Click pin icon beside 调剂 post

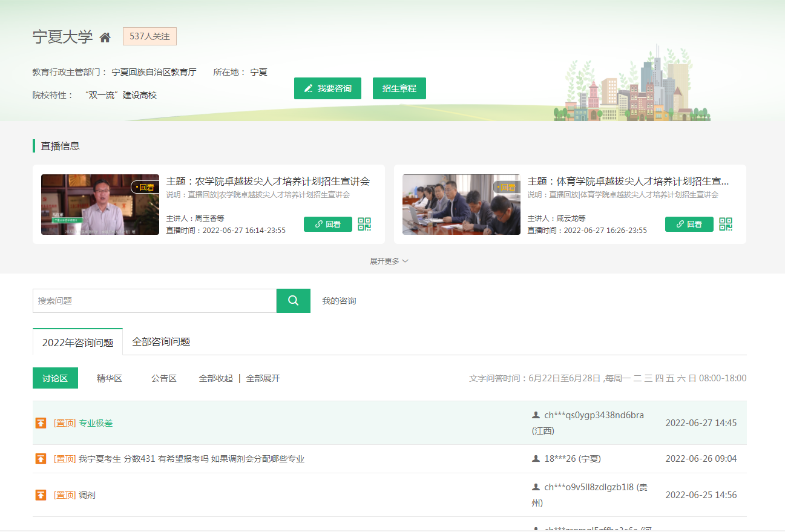point(41,495)
